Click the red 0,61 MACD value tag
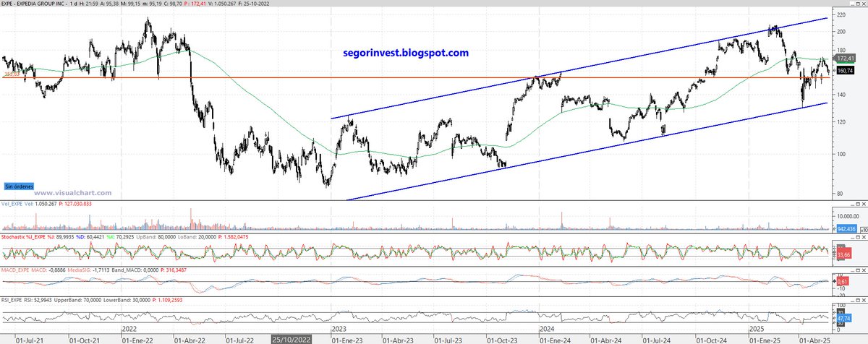 tap(842, 280)
